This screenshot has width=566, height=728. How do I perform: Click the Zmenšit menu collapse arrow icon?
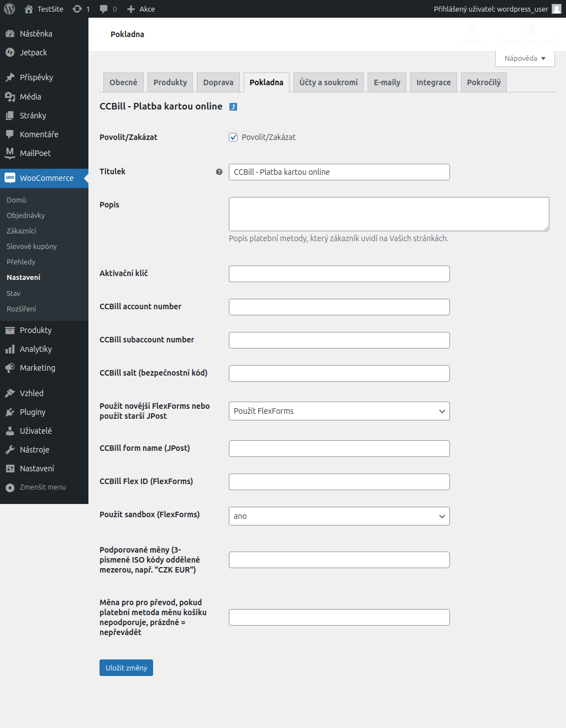coord(10,487)
